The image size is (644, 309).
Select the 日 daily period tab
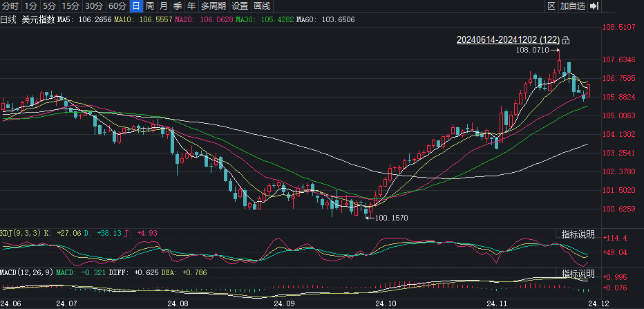pos(135,6)
